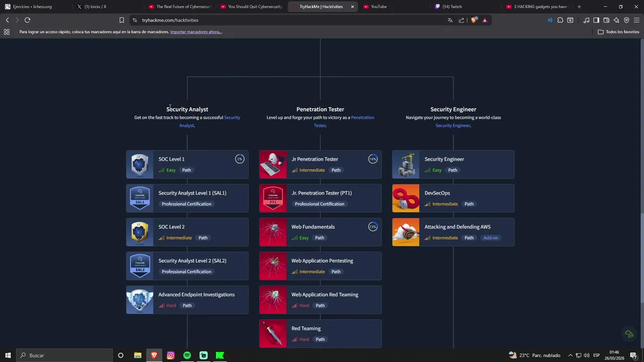Image resolution: width=644 pixels, height=362 pixels.
Task: Open File Explorer from the taskbar
Action: [137, 355]
